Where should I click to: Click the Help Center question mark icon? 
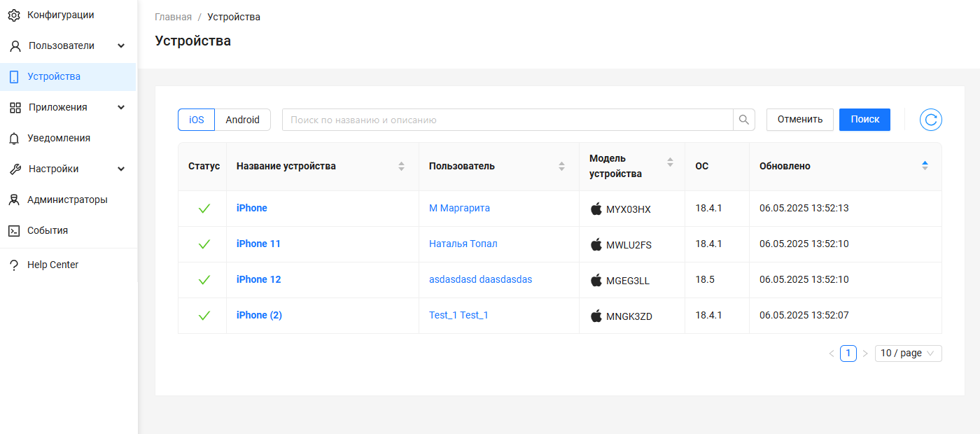pos(14,265)
